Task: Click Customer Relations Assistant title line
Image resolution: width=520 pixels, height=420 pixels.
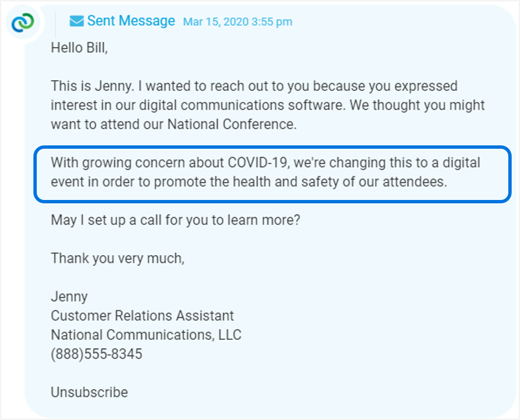Action: click(143, 315)
